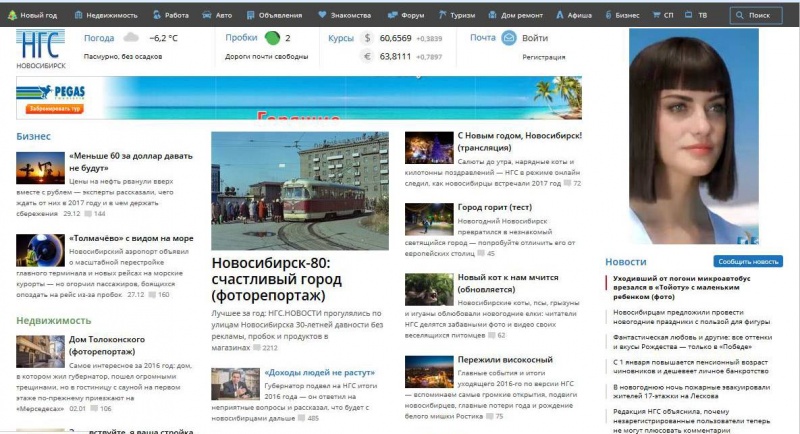Open the Бизнес section heading
The image size is (800, 434).
33,136
